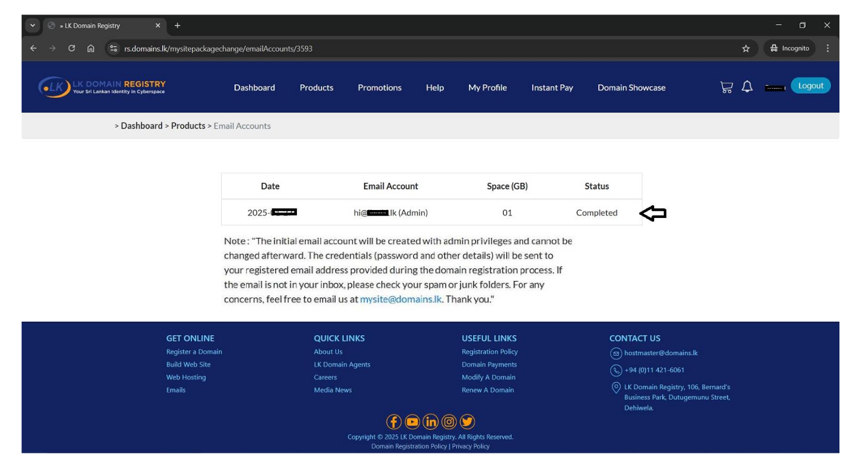This screenshot has width=868, height=468.
Task: Open Domain Registration Policy link at bottom
Action: pos(409,446)
